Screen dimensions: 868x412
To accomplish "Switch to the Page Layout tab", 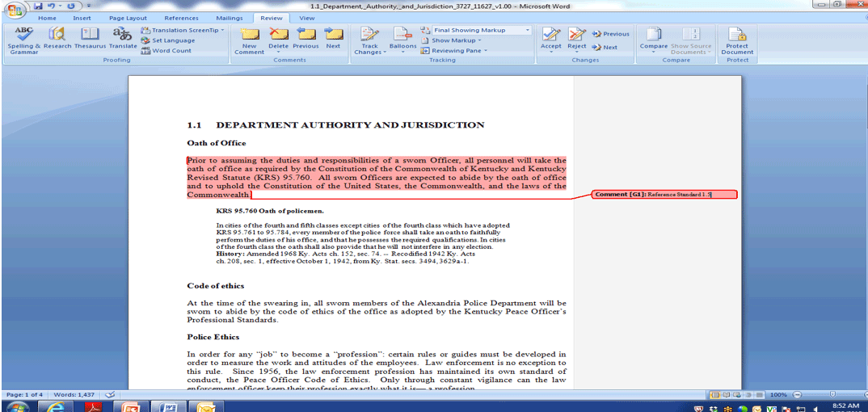I will (128, 18).
